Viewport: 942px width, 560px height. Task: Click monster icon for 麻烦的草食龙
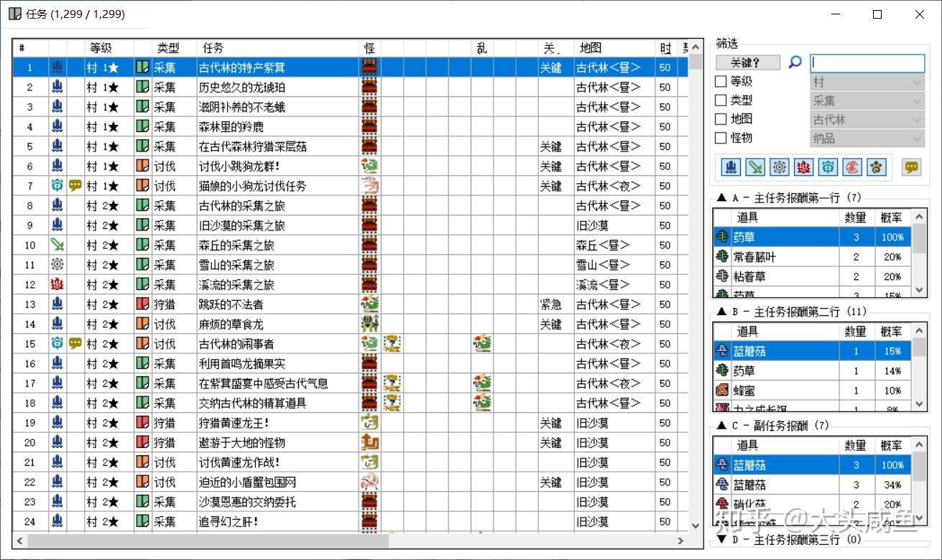pos(369,324)
